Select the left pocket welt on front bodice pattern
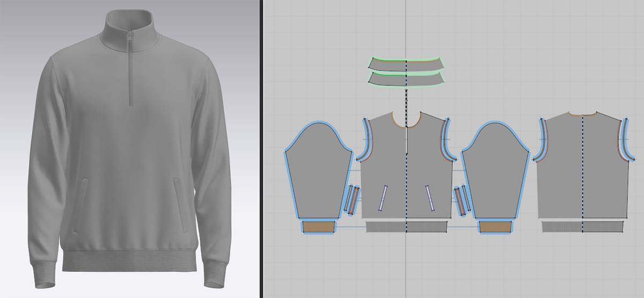644x298 pixels. tap(384, 198)
